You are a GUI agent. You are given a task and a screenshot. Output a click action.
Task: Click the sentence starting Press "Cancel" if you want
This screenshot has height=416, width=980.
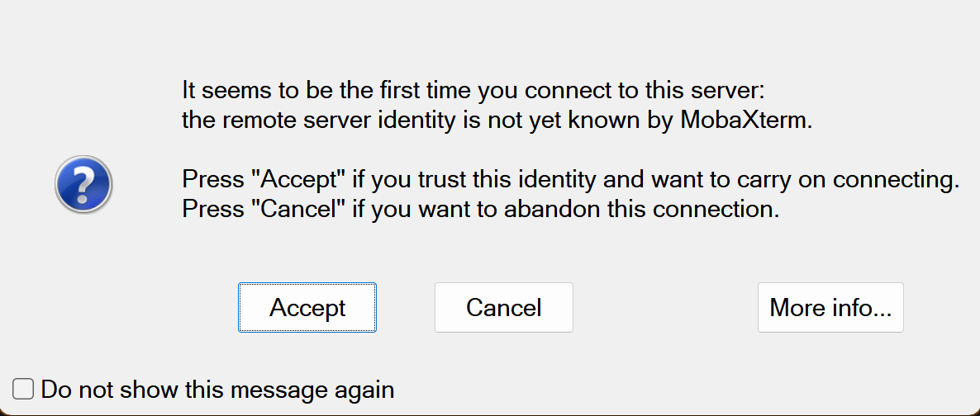coord(481,209)
